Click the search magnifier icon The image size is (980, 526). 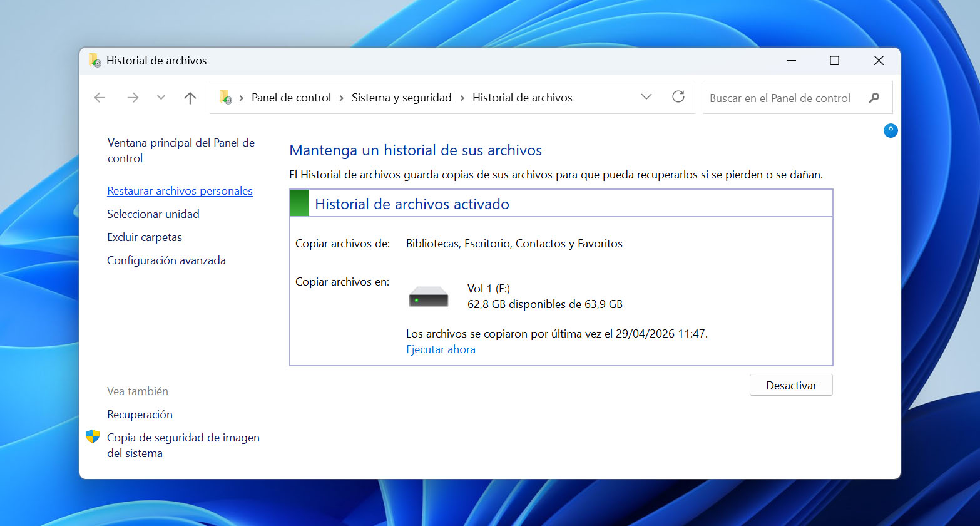click(x=874, y=98)
